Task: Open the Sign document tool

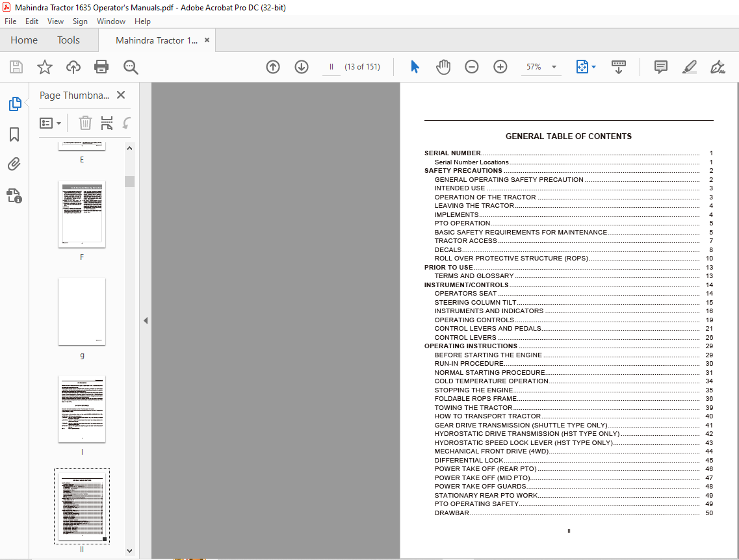Action: pos(718,67)
